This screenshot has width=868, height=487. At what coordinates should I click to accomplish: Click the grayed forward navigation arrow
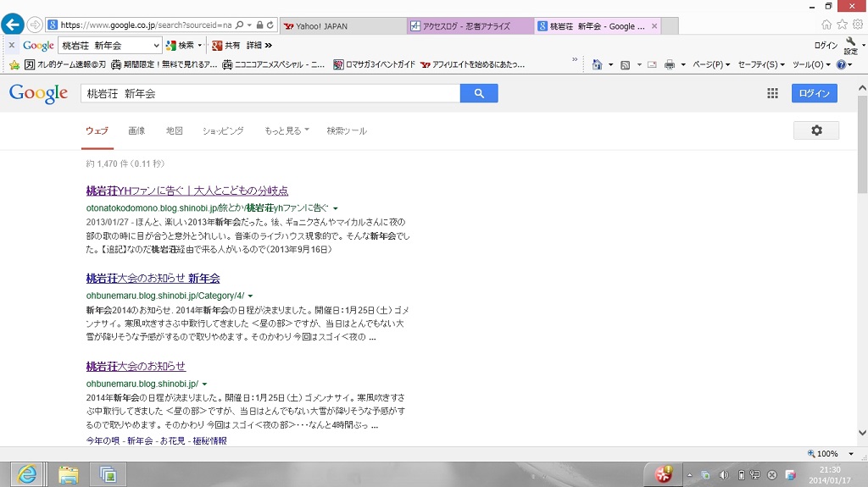coord(35,25)
